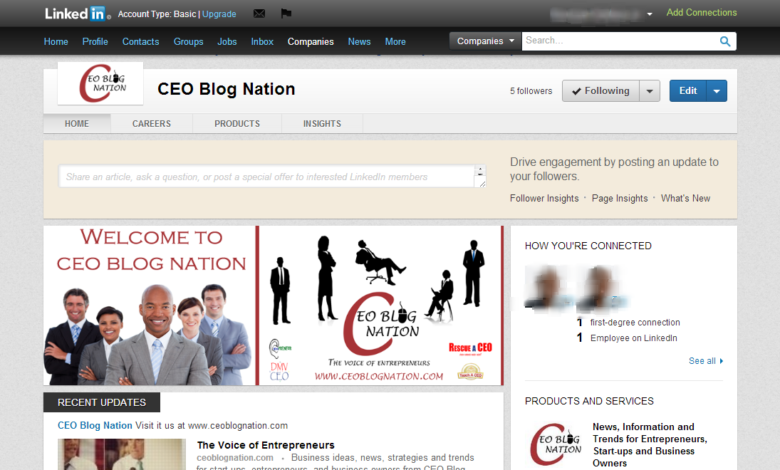Open the Profile menu
This screenshot has width=780, height=470.
tap(95, 42)
